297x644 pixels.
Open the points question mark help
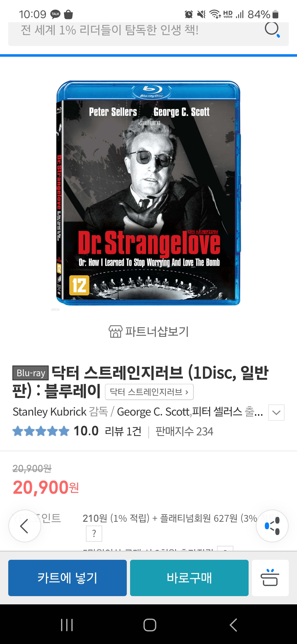click(x=94, y=533)
